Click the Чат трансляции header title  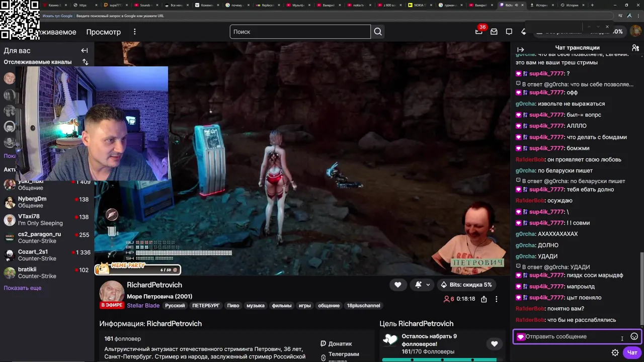577,48
